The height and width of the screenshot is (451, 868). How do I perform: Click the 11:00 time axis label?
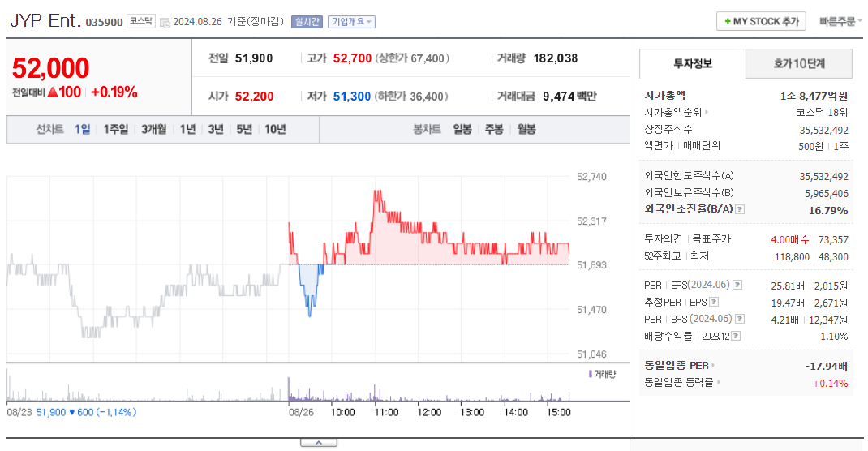(x=386, y=412)
